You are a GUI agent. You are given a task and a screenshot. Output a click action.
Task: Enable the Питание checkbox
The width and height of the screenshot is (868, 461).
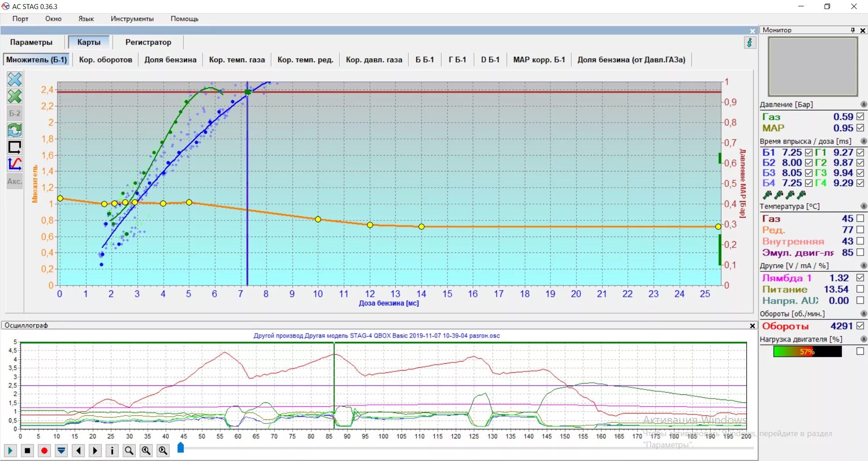pos(860,289)
